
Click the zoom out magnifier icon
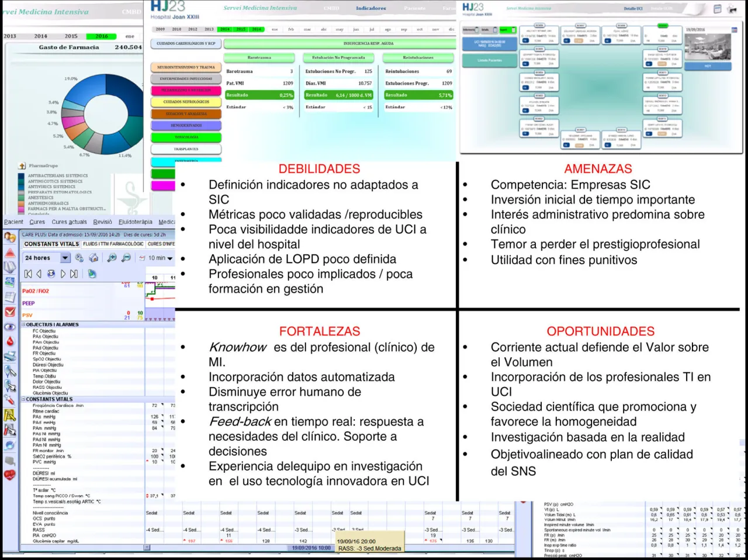pyautogui.click(x=126, y=258)
